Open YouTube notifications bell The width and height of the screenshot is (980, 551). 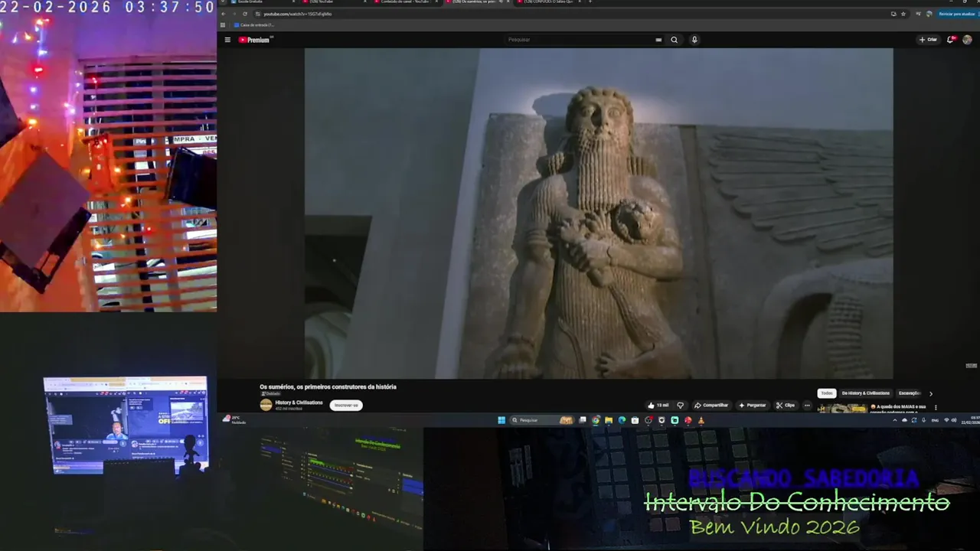pos(951,40)
